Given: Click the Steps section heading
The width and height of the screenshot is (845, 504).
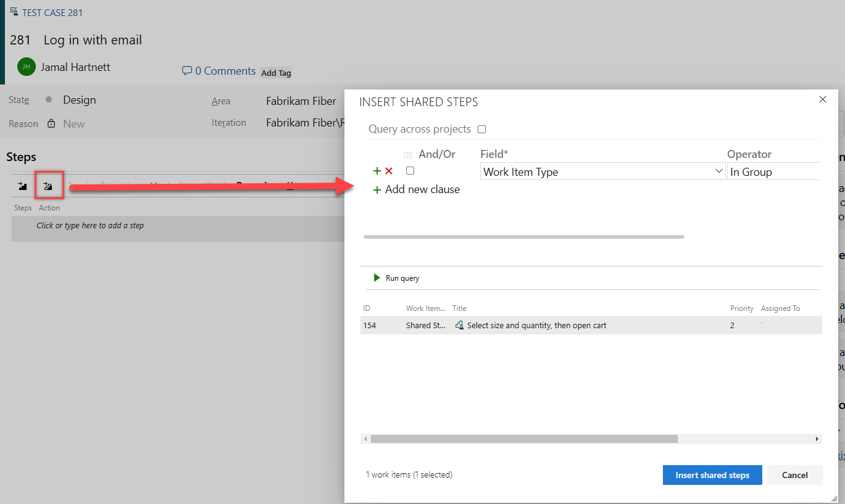Looking at the screenshot, I should tap(21, 157).
